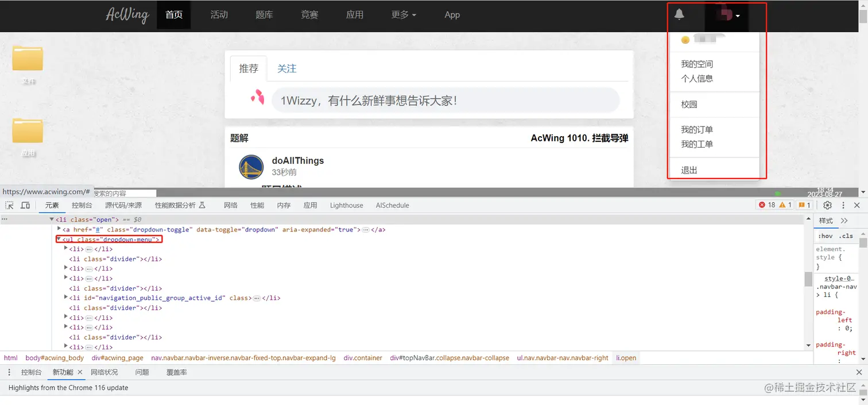
Task: Open DevTools settings gear
Action: coord(827,205)
